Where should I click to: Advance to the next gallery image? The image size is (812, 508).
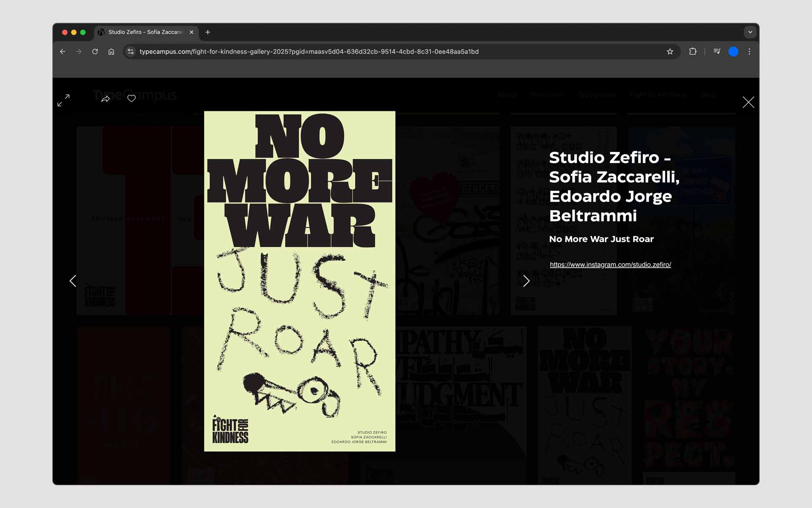(526, 281)
